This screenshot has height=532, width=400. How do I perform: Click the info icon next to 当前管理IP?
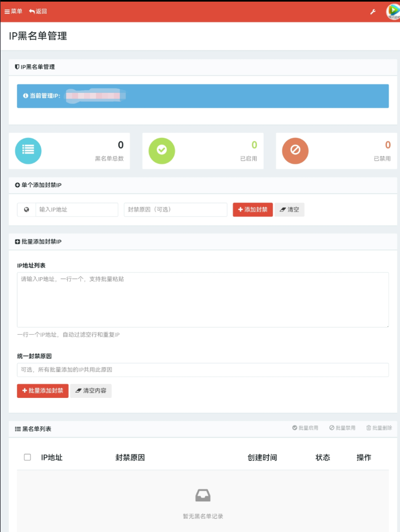click(x=25, y=96)
